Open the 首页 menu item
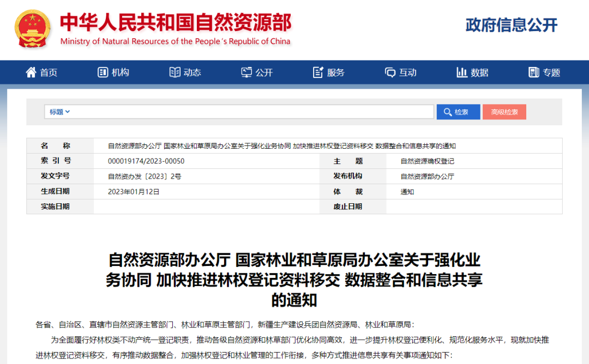 41,72
